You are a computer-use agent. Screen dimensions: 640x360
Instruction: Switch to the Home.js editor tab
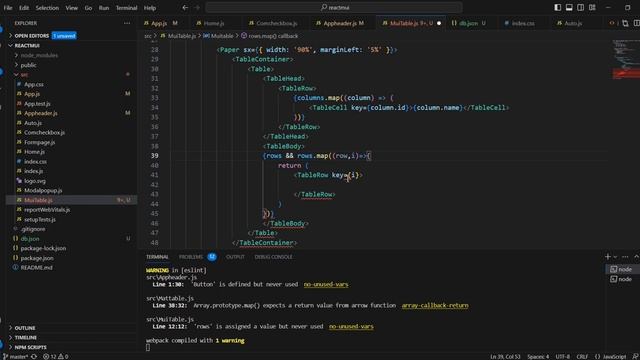(x=213, y=23)
